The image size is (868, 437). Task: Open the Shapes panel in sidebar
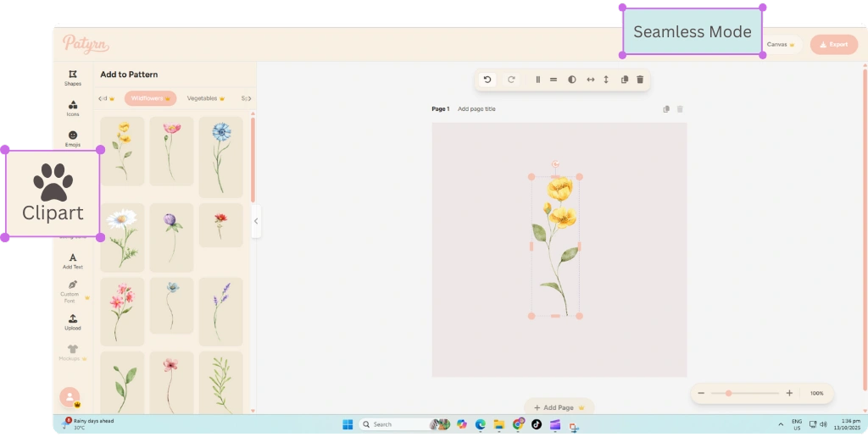pos(73,77)
